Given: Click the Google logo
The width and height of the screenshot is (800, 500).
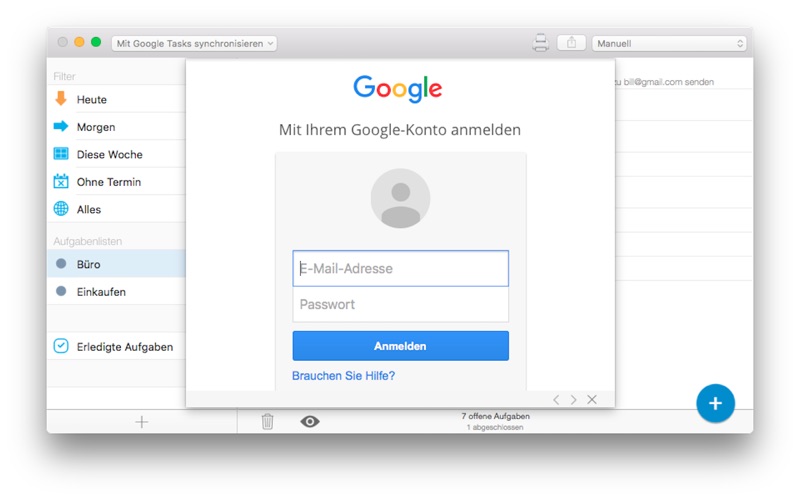Looking at the screenshot, I should (397, 89).
